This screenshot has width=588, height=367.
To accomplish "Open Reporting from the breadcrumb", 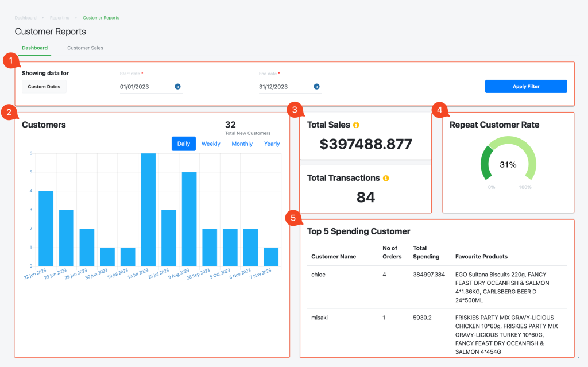I will (x=59, y=18).
